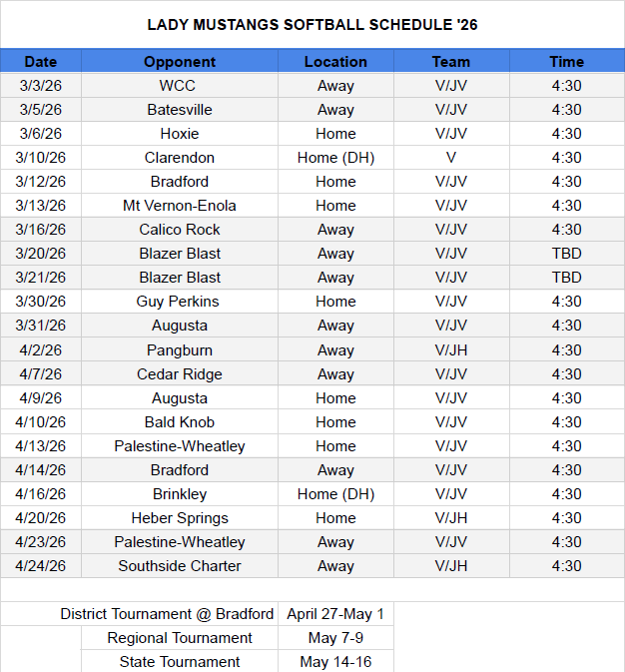
Task: Select the May 14-16 date cell
Action: (x=335, y=662)
